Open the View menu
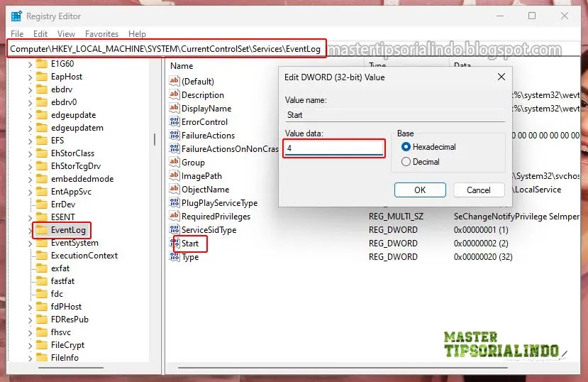588x382 pixels. [66, 34]
